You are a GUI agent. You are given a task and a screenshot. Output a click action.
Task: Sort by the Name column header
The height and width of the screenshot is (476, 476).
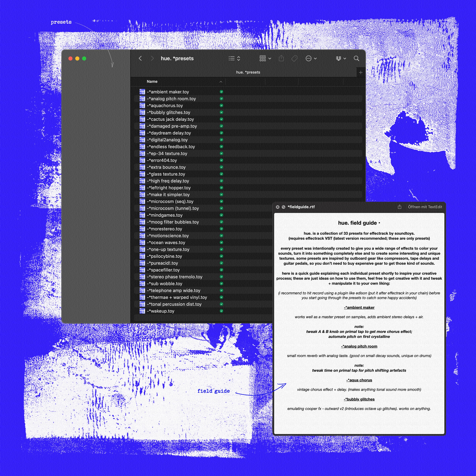pyautogui.click(x=152, y=82)
